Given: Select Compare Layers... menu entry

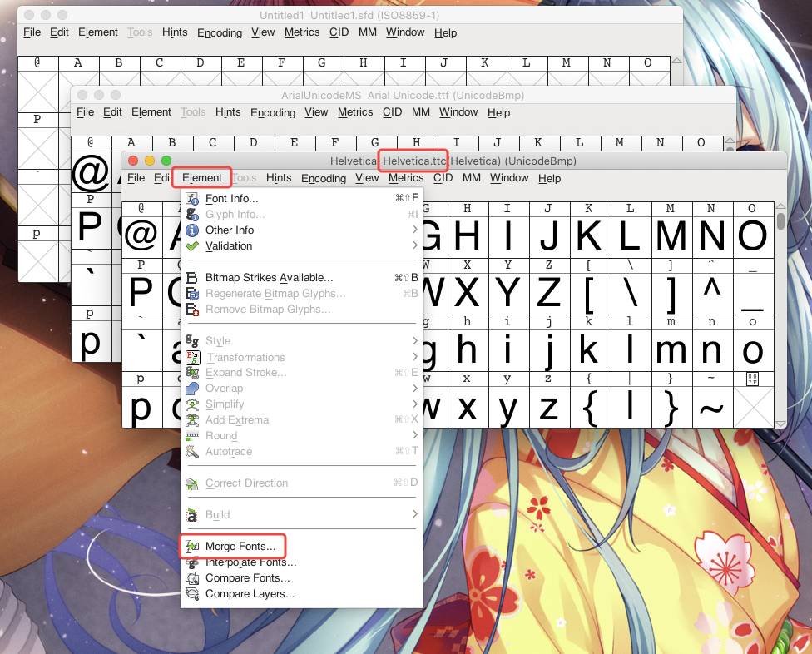Looking at the screenshot, I should pos(250,594).
